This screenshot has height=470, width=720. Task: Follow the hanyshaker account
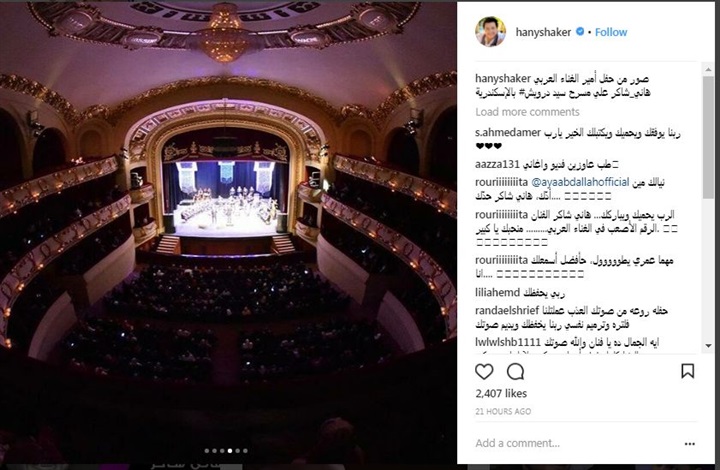click(x=611, y=32)
